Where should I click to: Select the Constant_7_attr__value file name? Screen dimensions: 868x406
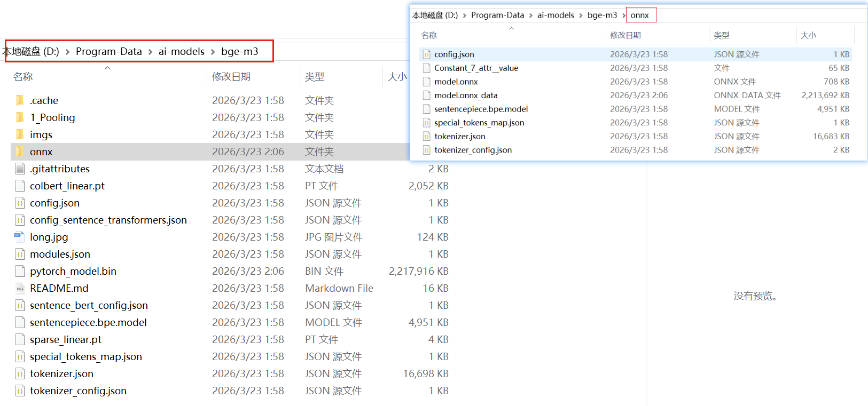pos(476,68)
